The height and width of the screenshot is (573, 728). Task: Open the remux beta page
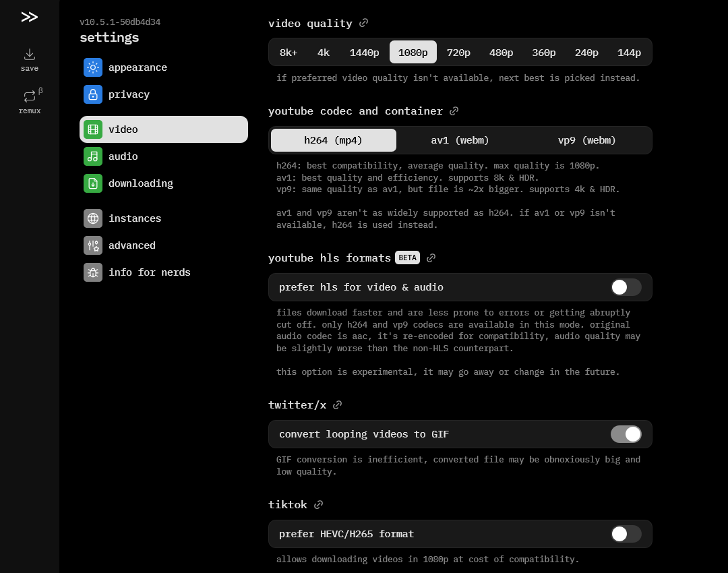click(29, 102)
